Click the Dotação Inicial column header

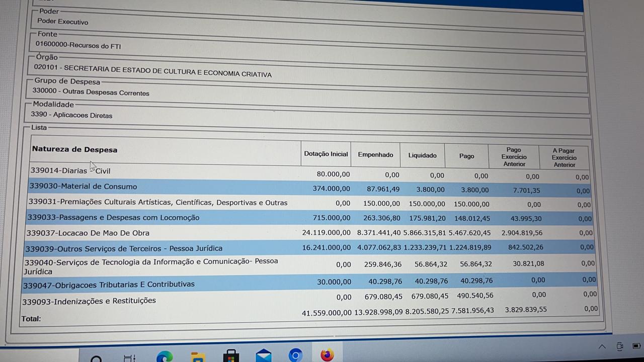(326, 154)
